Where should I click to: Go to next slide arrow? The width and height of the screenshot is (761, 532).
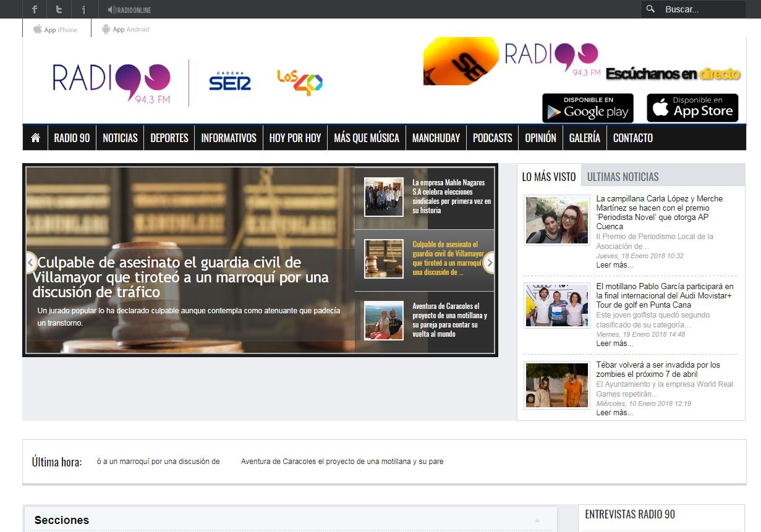pos(489,263)
